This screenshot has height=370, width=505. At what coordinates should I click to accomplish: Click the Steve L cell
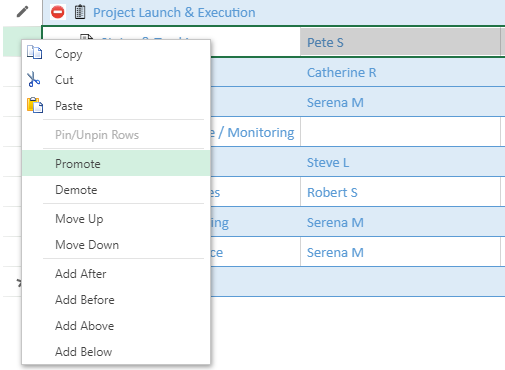click(400, 162)
